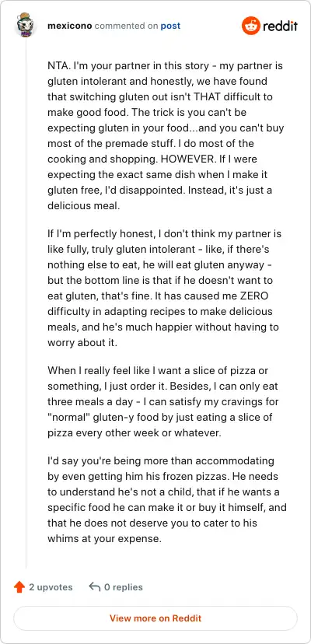Click the "View more on Reddit" button
The image size is (311, 644).
coord(155,618)
